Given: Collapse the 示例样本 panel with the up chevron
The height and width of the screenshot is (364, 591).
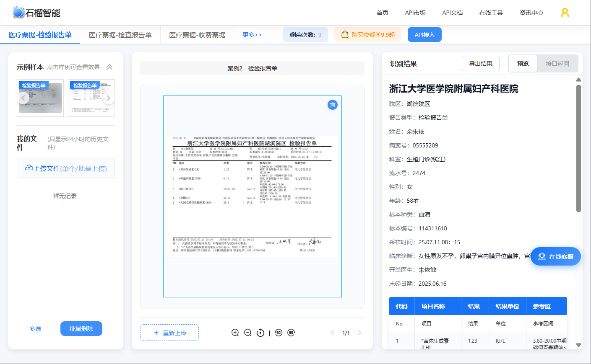Looking at the screenshot, I should coord(109,67).
